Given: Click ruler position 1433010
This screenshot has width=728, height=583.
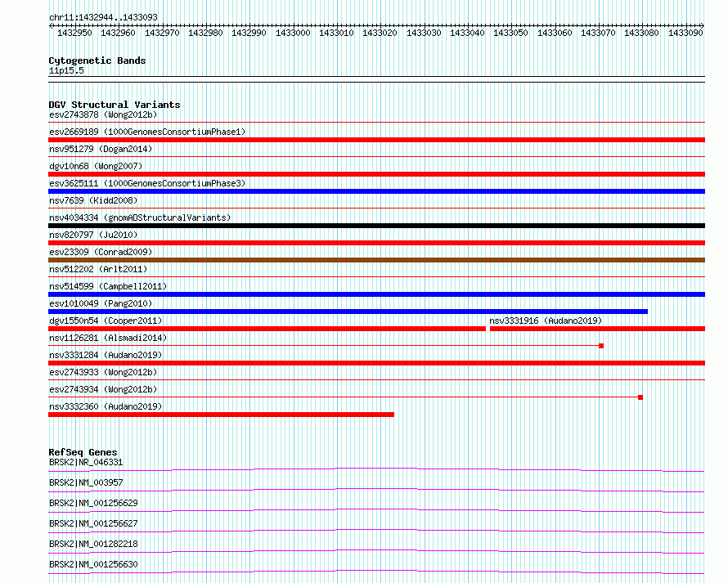Looking at the screenshot, I should (336, 33).
